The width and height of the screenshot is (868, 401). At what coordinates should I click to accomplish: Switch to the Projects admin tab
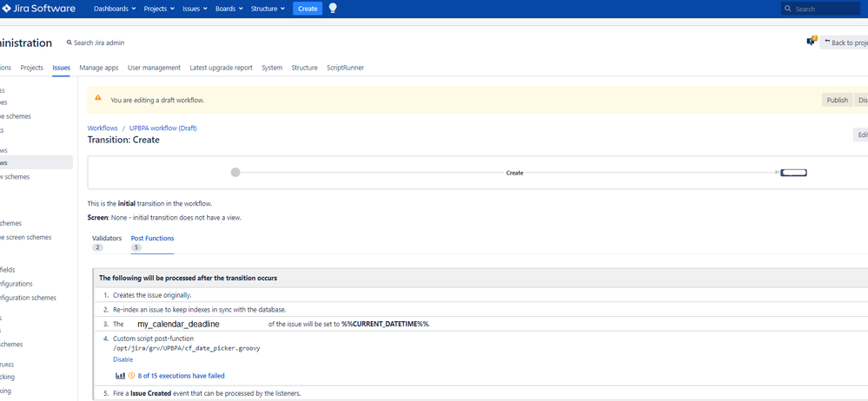(31, 68)
